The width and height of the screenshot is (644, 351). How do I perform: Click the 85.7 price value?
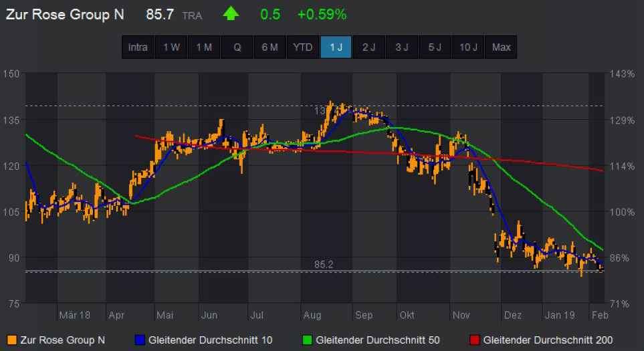(160, 14)
